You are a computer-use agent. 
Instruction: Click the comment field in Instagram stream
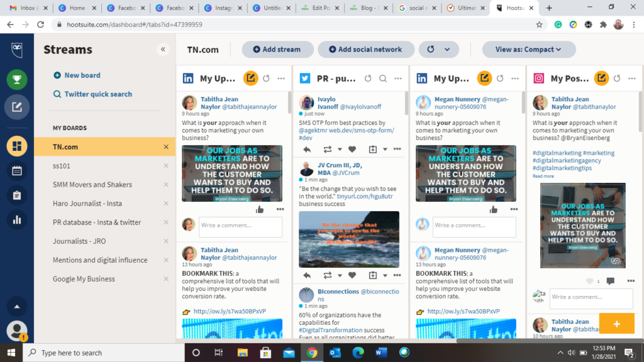[x=591, y=299]
